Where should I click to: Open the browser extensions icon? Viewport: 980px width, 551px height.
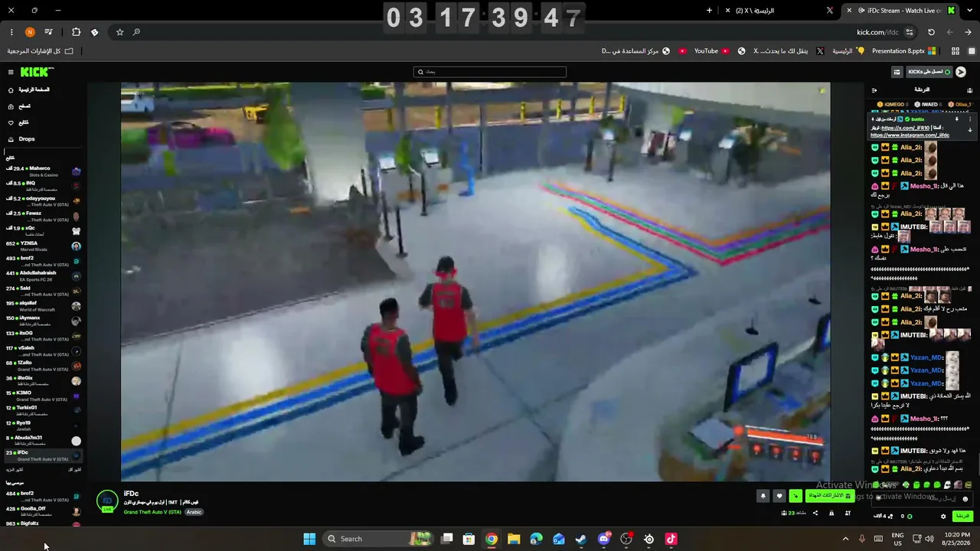click(x=76, y=32)
